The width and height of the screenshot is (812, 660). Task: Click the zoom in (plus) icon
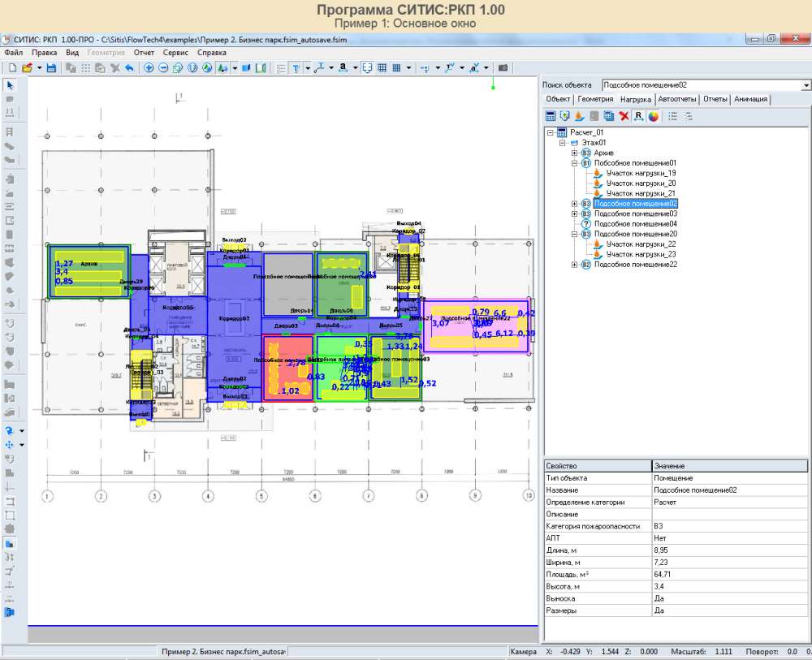point(149,68)
